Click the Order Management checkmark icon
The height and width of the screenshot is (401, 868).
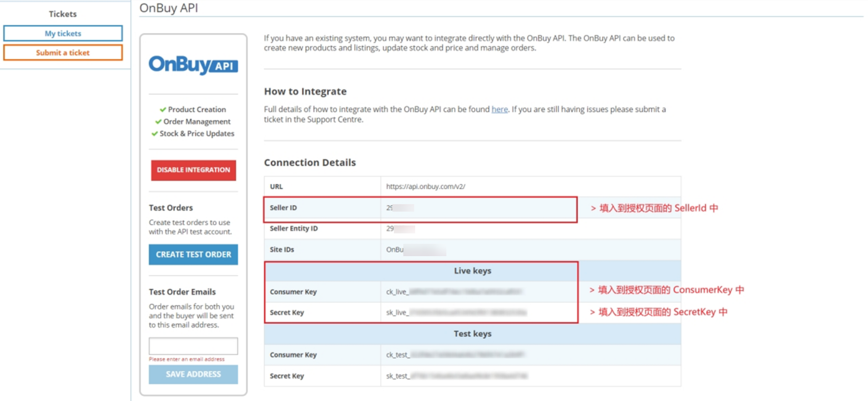(x=158, y=122)
